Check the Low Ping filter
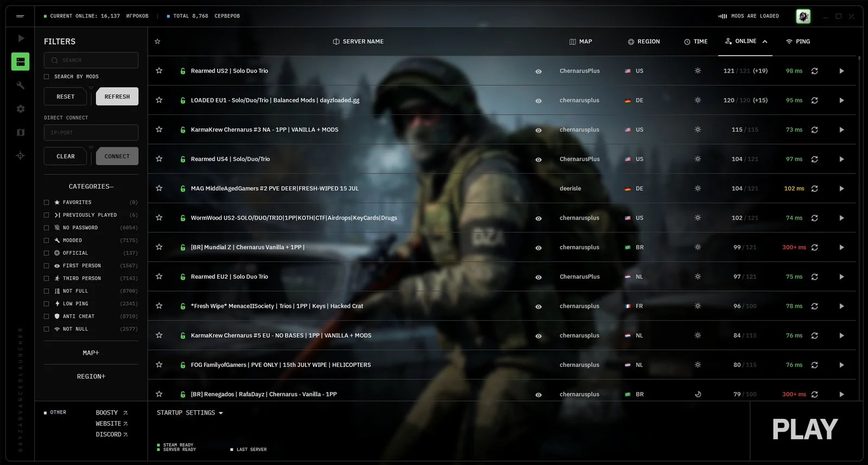868x465 pixels. click(47, 303)
